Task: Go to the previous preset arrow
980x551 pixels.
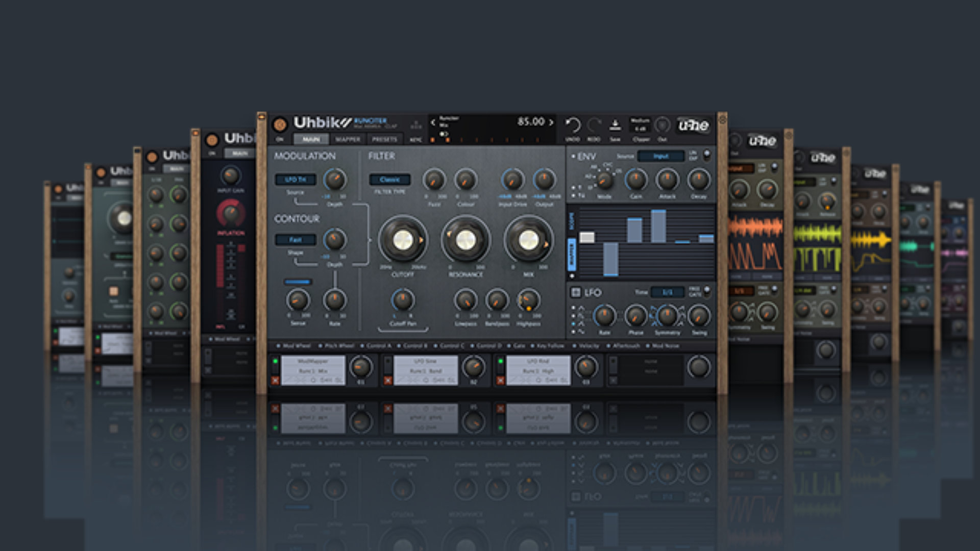Action: 433,122
